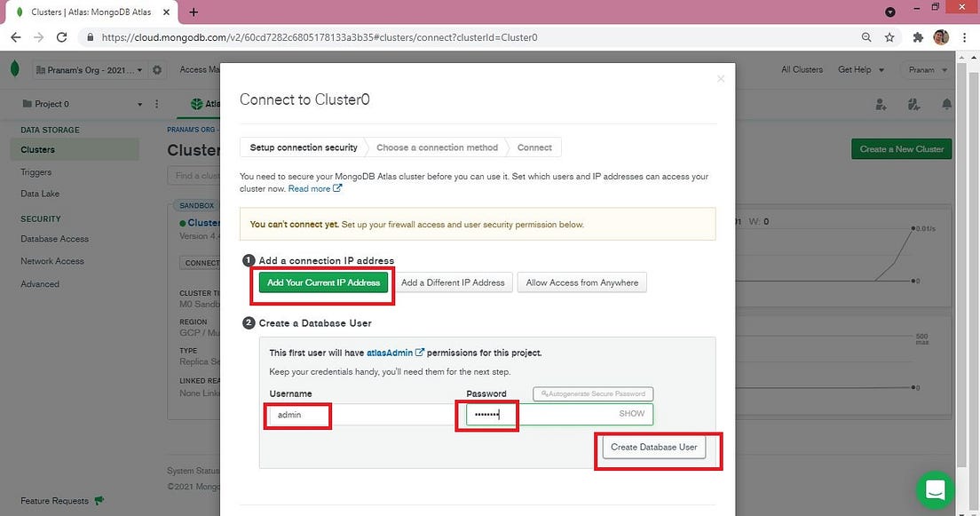Select Database Access in the sidebar

click(56, 239)
